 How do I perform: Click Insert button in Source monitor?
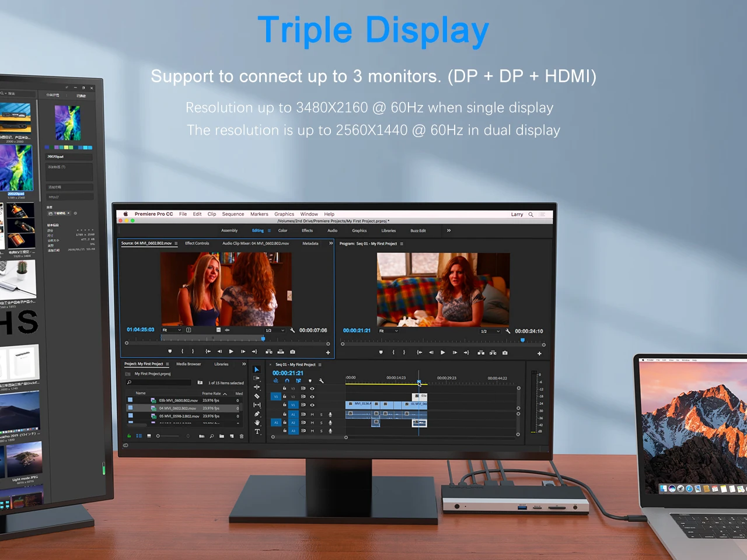coord(269,352)
